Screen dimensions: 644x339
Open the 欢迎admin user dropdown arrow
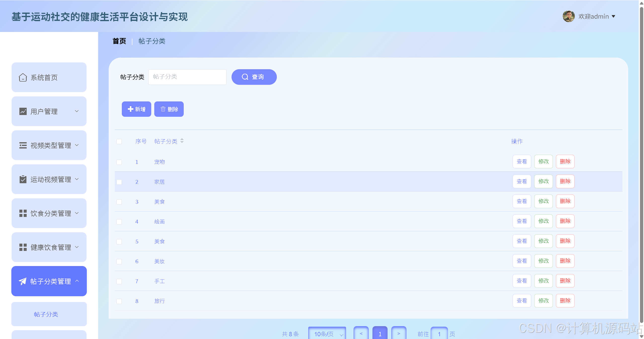(613, 16)
